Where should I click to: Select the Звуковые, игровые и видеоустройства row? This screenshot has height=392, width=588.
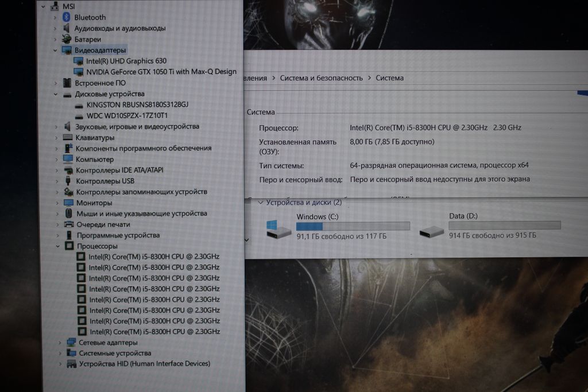137,127
